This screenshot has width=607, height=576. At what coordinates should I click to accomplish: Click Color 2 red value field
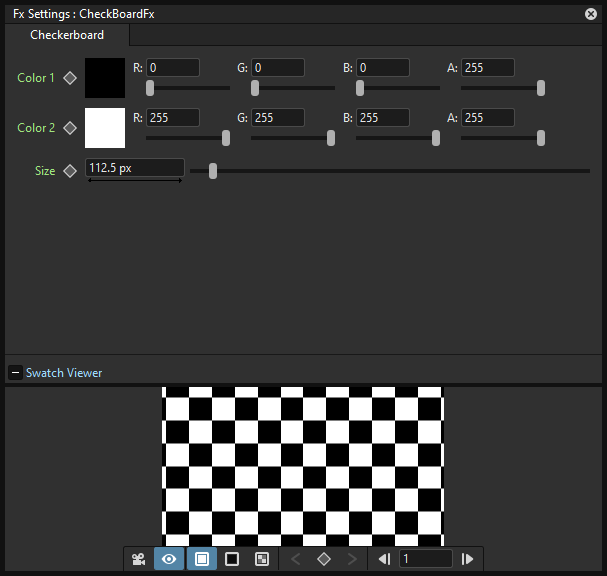(x=173, y=118)
